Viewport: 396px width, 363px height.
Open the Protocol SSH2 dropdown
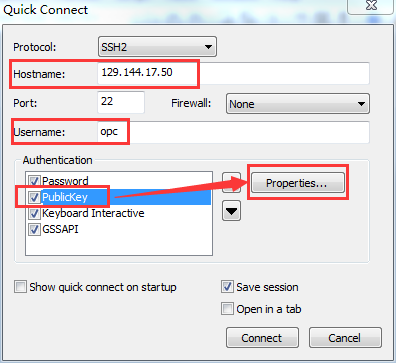(x=157, y=47)
